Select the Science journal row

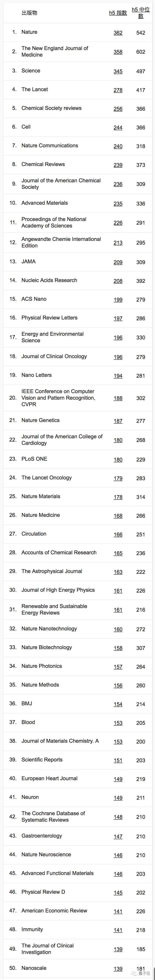[x=77, y=71]
